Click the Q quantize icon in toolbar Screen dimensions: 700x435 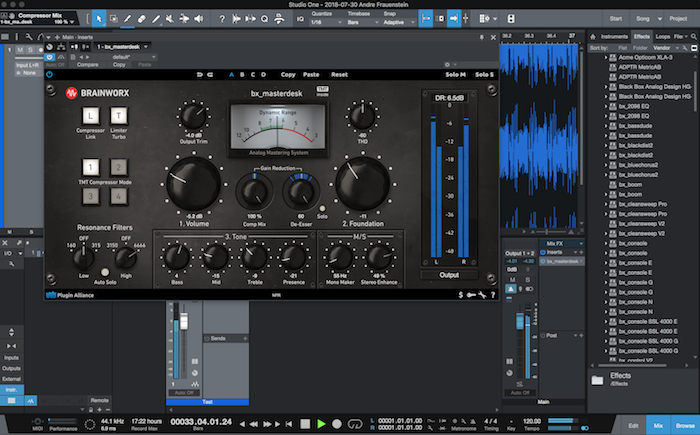coord(264,19)
